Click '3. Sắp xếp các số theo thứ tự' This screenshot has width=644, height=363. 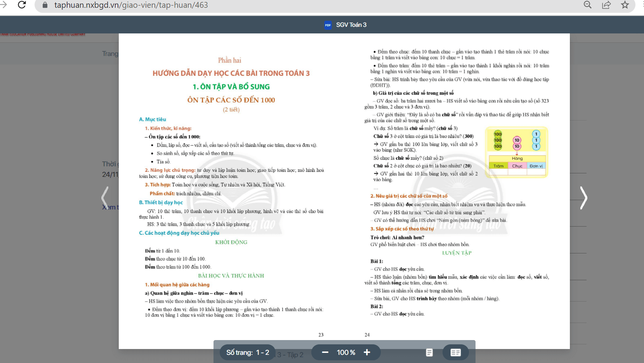[402, 229]
